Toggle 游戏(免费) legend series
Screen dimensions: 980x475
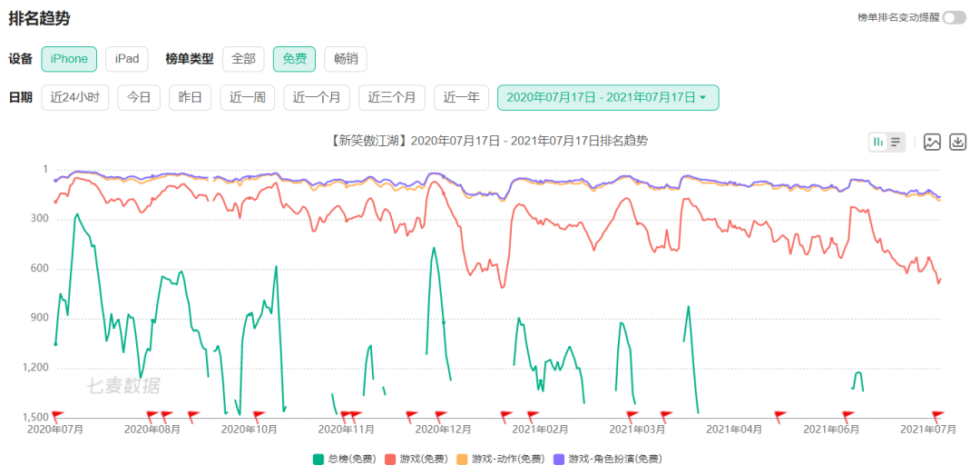416,460
